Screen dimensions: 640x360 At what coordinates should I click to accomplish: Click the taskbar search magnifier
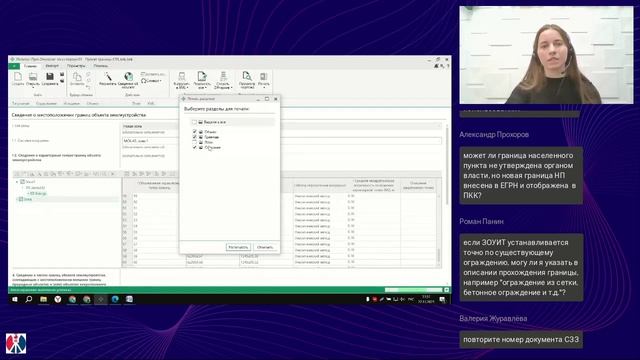click(x=29, y=299)
